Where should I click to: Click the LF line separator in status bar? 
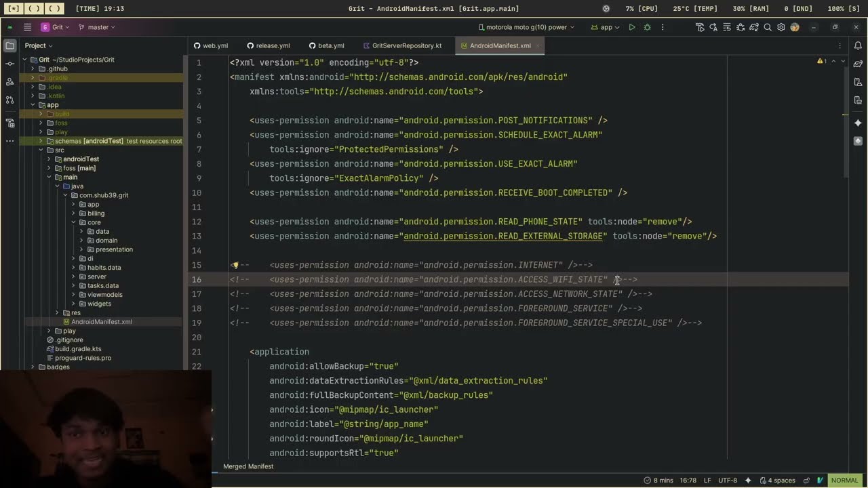(x=707, y=480)
